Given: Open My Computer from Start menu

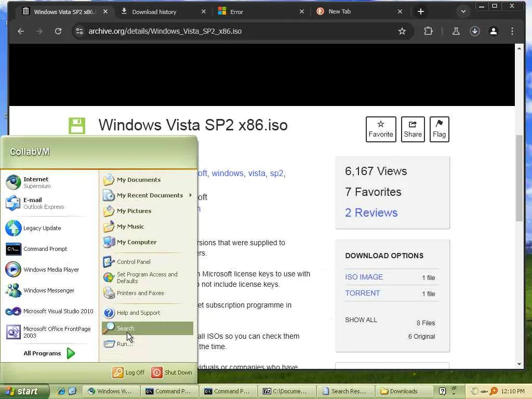Looking at the screenshot, I should pos(147,242).
